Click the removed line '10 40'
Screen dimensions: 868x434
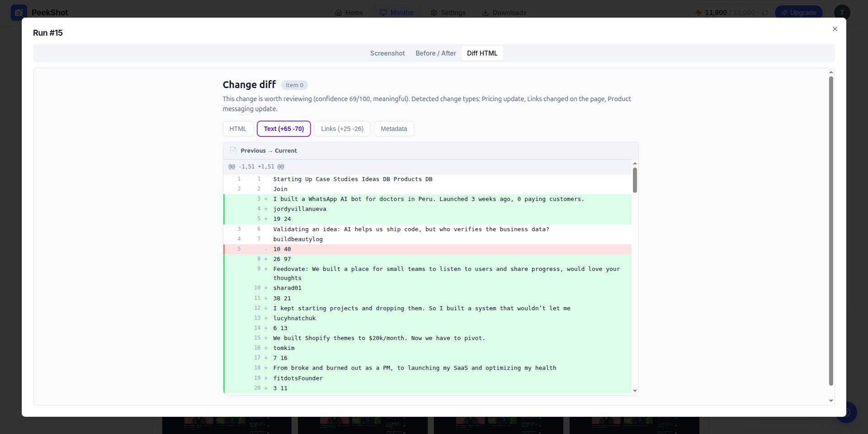tap(427, 249)
